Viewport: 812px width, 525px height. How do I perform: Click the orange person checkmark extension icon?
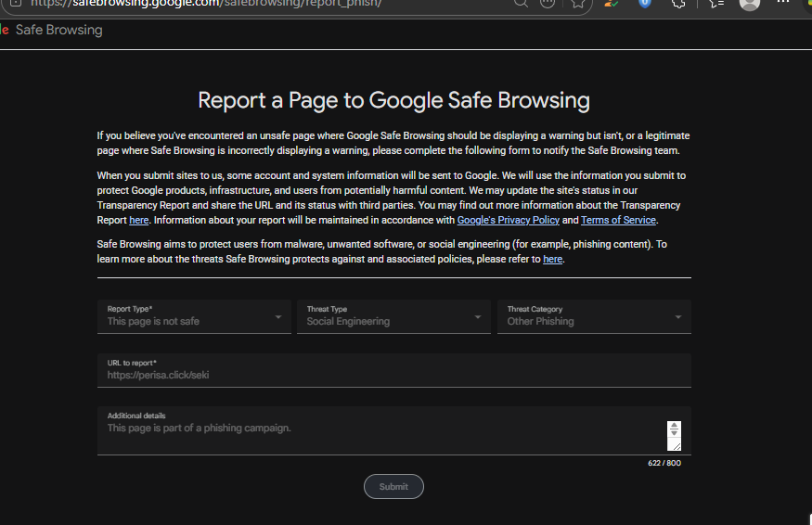click(611, 3)
